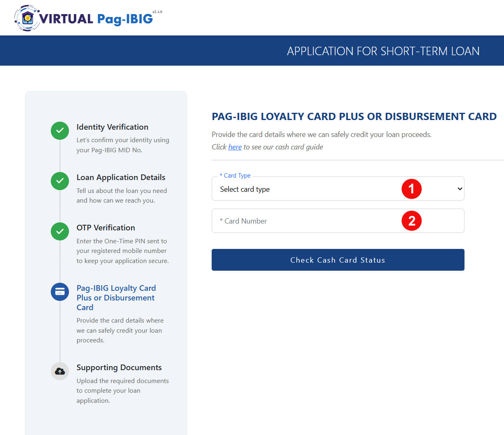Image resolution: width=504 pixels, height=435 pixels.
Task: Click the text 'Enter the One-Time PIN sent to'
Action: tap(122, 241)
